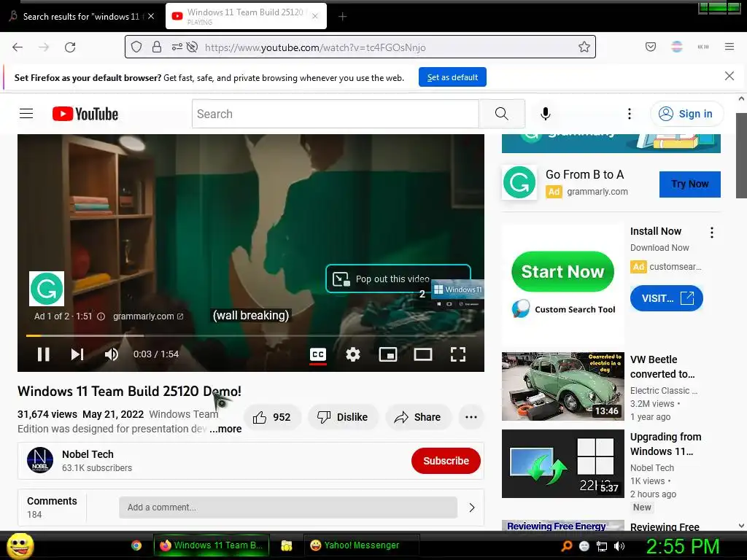Like the video with thumbs up
747x560 pixels.
(x=271, y=417)
